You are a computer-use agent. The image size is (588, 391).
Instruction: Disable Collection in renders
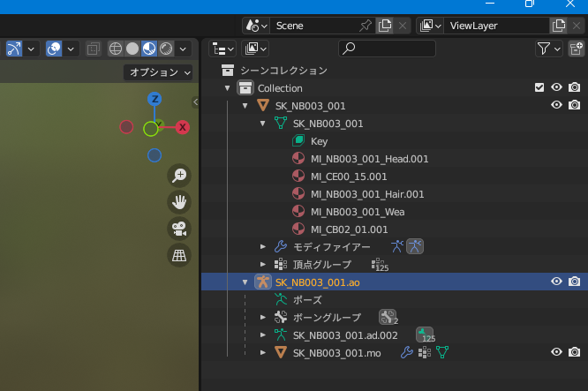coord(574,87)
